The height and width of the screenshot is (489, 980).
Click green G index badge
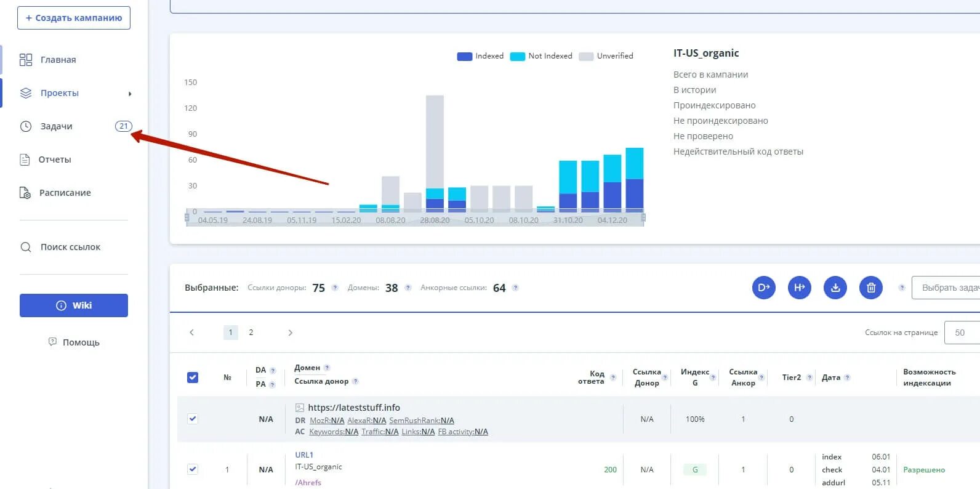pos(695,470)
